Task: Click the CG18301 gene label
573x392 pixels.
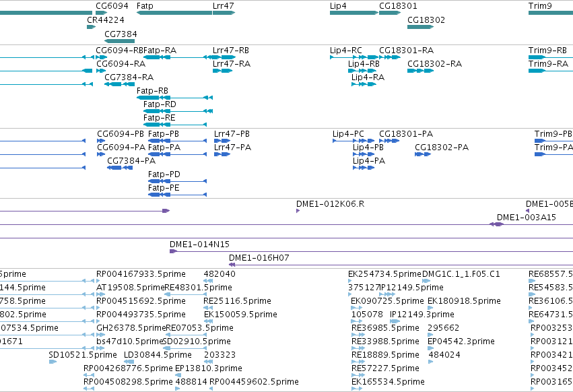Action: (x=398, y=6)
